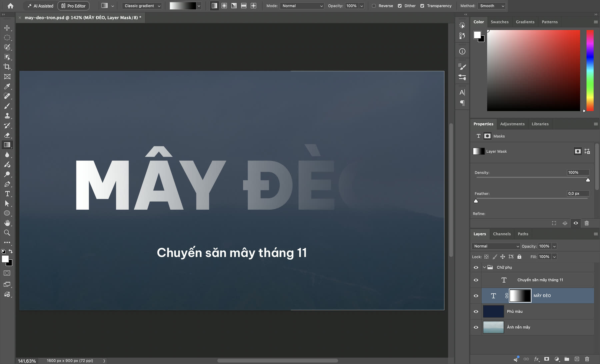The image size is (600, 364).
Task: Select the Crop tool
Action: point(7,67)
